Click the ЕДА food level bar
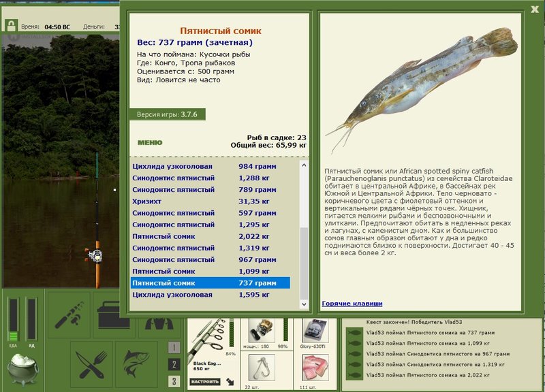545x392 pixels. (14, 319)
